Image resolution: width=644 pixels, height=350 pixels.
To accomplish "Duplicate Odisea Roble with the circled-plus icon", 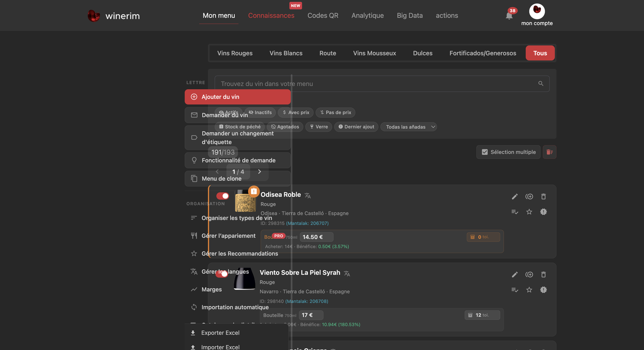I will 529,196.
